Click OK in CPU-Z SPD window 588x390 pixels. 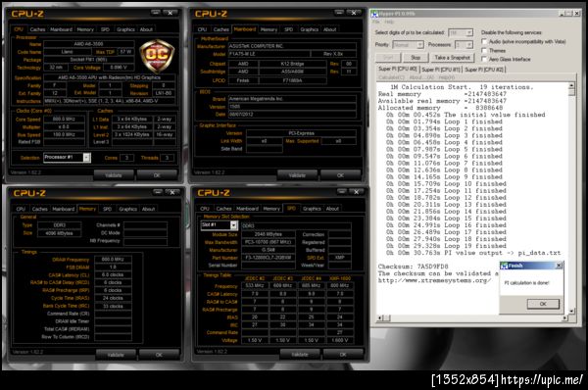coord(343,354)
